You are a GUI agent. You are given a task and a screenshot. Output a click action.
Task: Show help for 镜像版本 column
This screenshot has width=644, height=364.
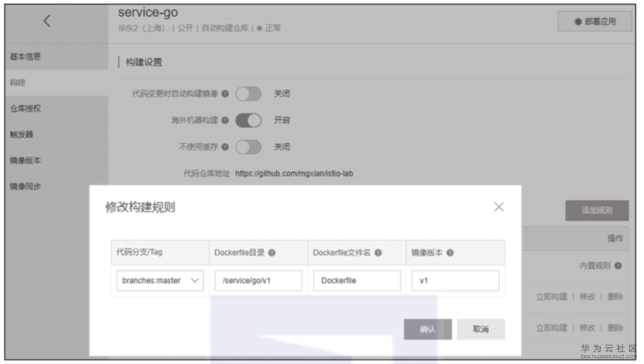[450, 253]
